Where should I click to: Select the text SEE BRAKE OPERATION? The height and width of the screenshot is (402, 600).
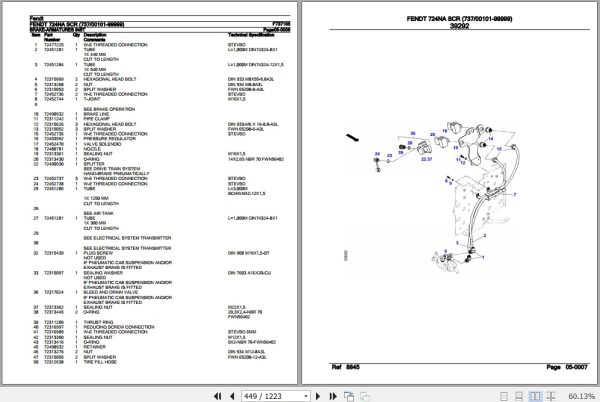pos(109,109)
